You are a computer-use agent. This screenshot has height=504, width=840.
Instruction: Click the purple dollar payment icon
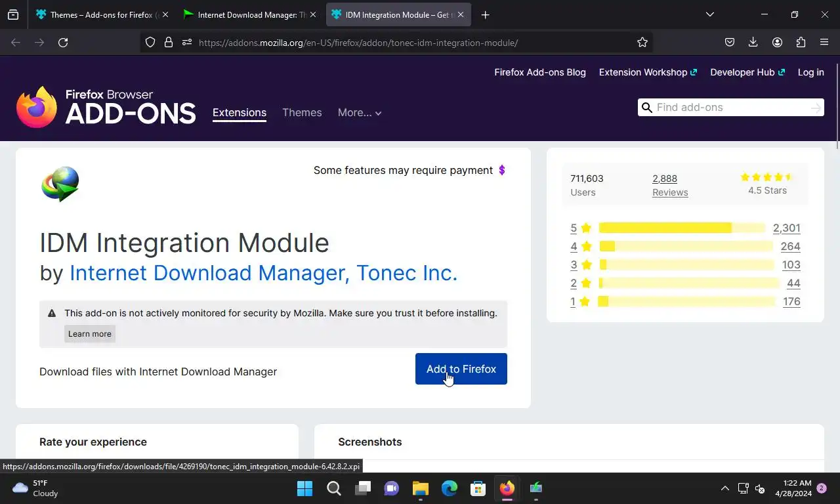pos(502,171)
